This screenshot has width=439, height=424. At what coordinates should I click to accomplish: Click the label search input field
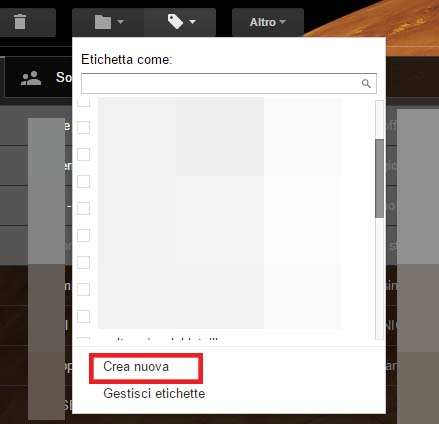click(229, 83)
